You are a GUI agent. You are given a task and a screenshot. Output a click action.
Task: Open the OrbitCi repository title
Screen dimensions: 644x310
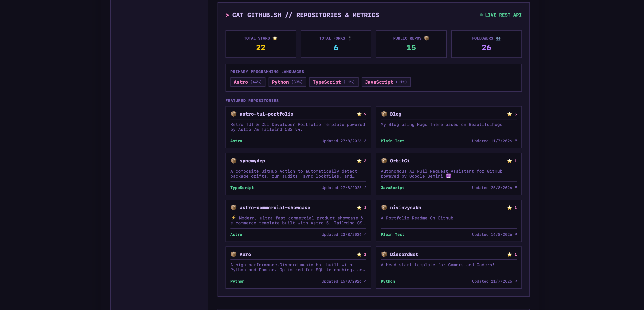pos(400,161)
